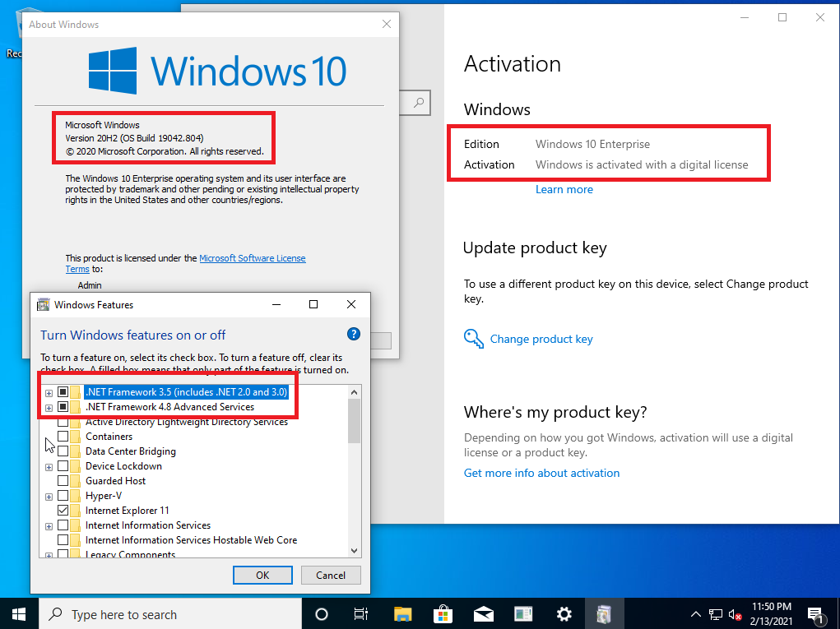The image size is (840, 629).
Task: Expand the Device Lockdown tree node
Action: point(49,467)
